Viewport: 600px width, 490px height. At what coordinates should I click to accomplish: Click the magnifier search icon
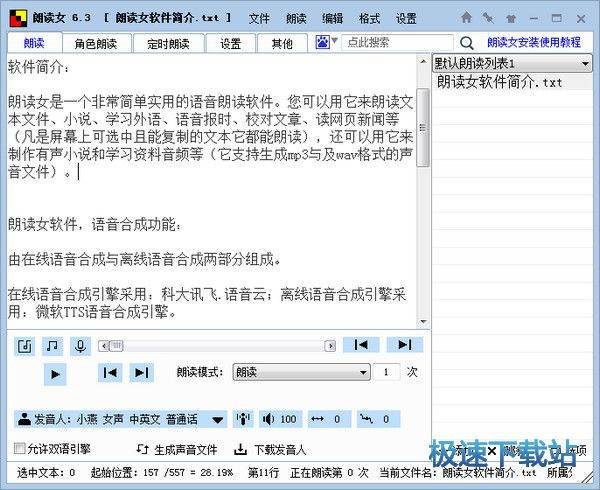click(x=466, y=43)
